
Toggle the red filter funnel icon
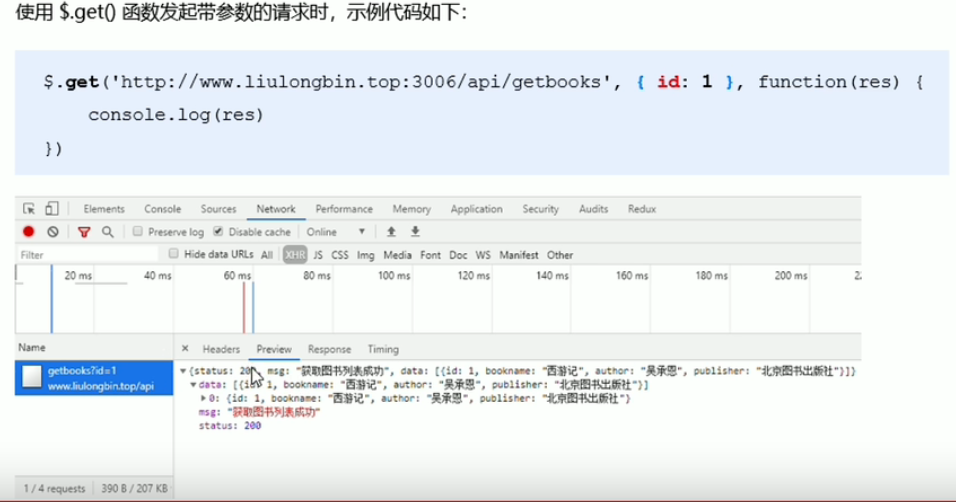84,232
